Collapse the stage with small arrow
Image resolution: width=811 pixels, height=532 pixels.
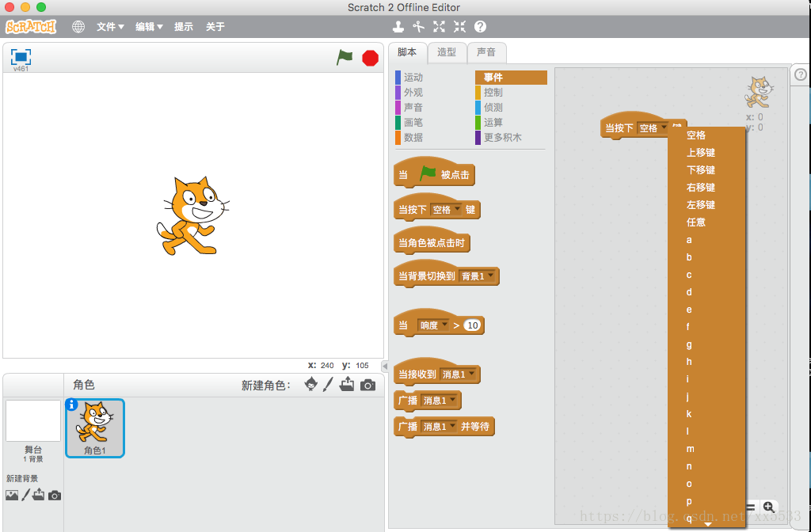click(x=385, y=366)
